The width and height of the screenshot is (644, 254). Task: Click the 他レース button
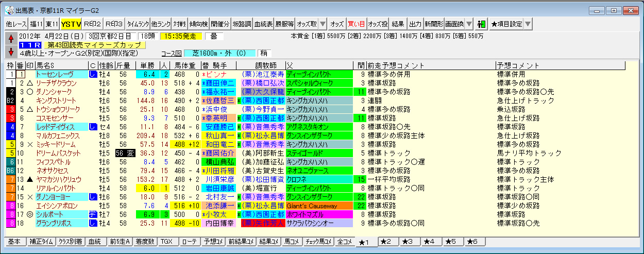pos(16,24)
